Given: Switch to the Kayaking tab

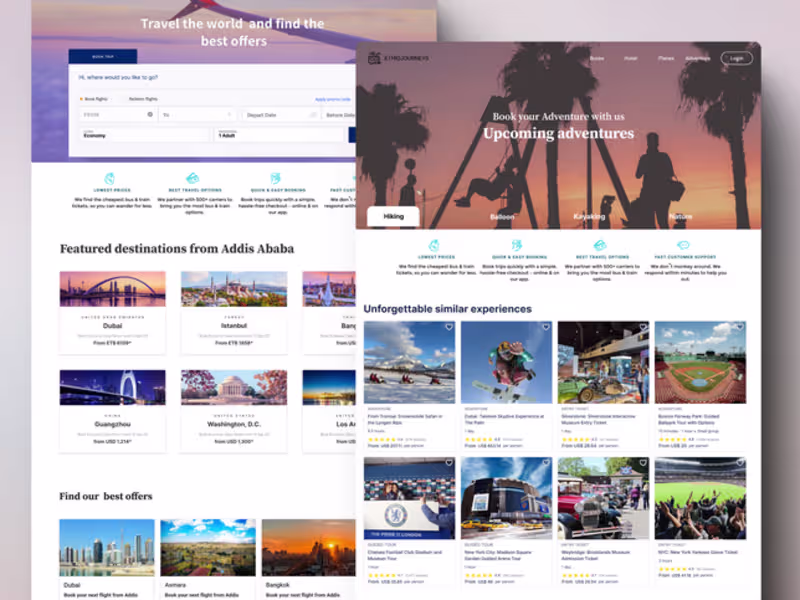Looking at the screenshot, I should [589, 216].
